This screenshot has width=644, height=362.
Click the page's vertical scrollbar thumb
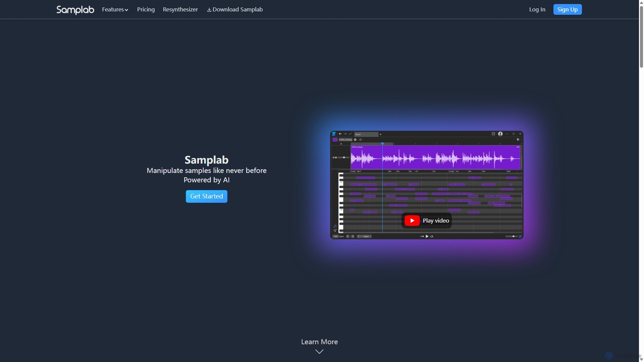tap(641, 36)
